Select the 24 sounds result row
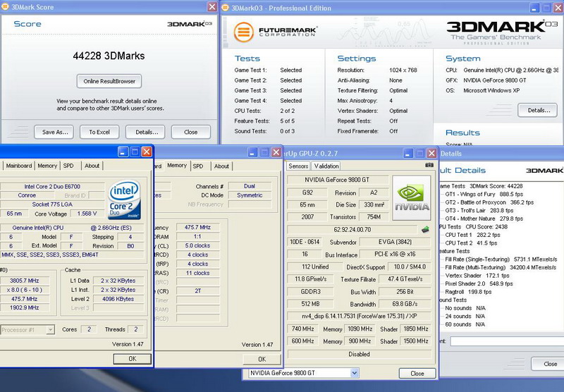Screen dimensions: 564x392 pos(465,316)
